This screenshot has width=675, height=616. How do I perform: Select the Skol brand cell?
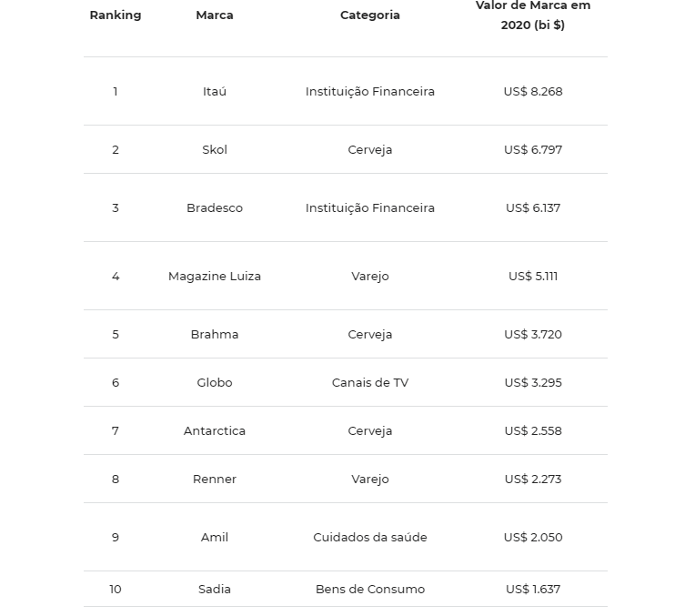[x=215, y=149]
